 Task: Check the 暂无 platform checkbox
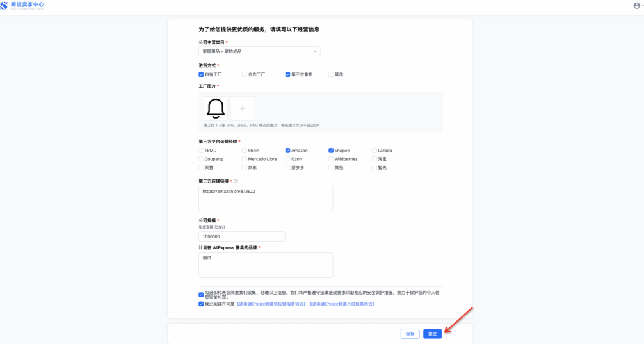374,168
